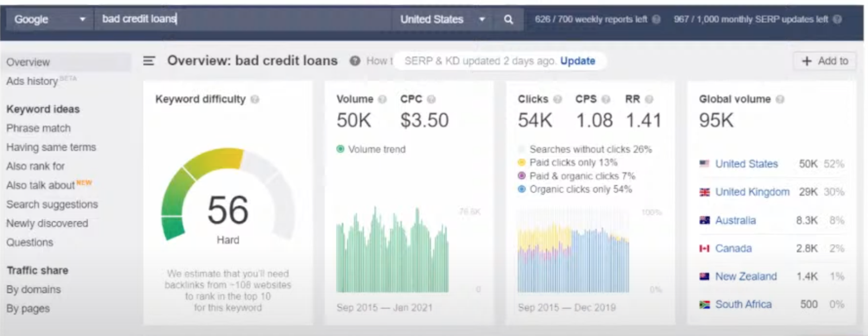Open the United States country dropdown
Image resolution: width=868 pixels, height=336 pixels.
pyautogui.click(x=443, y=20)
